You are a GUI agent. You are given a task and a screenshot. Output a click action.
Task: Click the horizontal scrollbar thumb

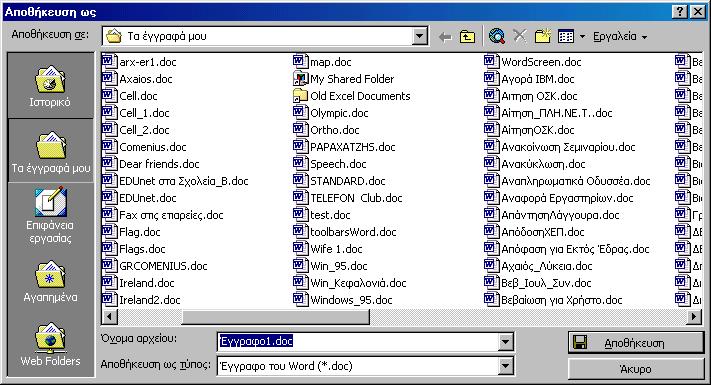pyautogui.click(x=276, y=317)
